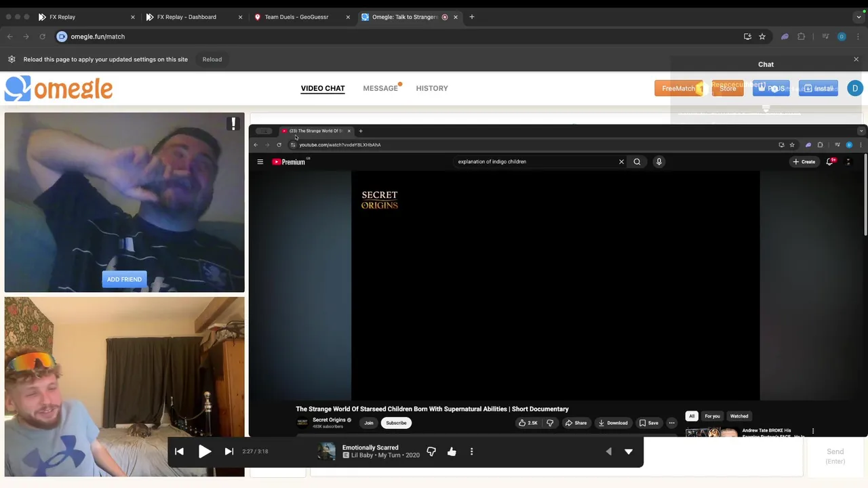Screen dimensions: 868x488
Task: Report stranger with exclamation icon
Action: coord(233,124)
